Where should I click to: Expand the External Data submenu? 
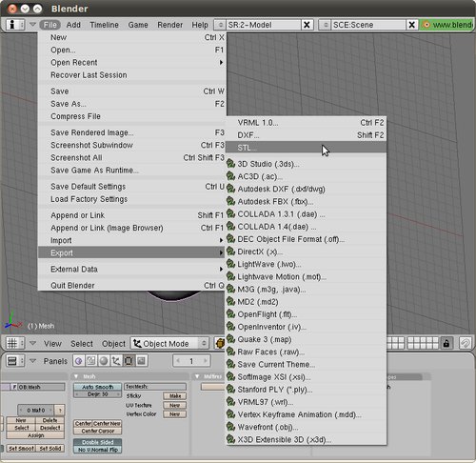coord(132,270)
